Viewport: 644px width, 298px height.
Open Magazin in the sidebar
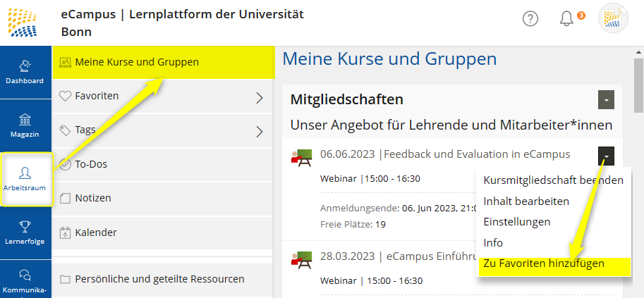(25, 124)
